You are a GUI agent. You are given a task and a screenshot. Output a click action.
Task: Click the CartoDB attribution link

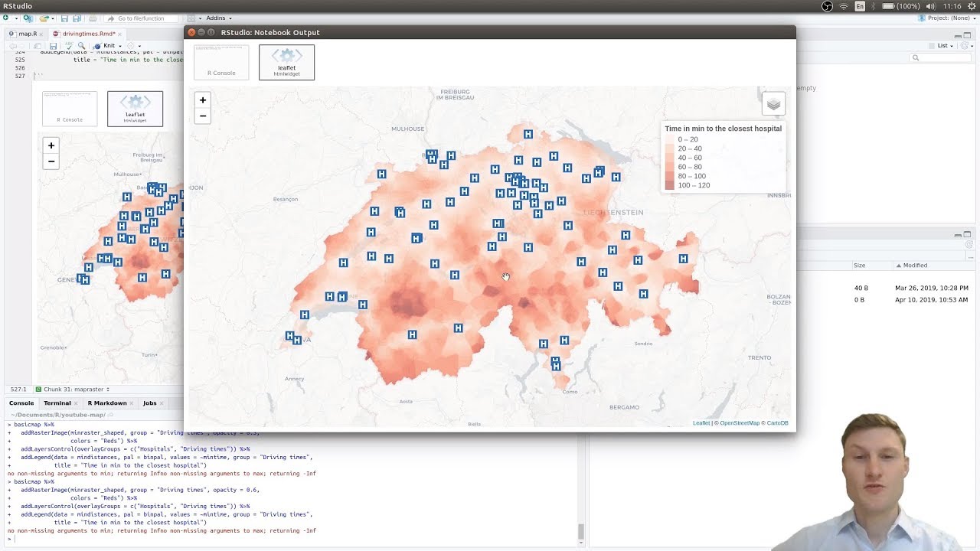coord(777,423)
